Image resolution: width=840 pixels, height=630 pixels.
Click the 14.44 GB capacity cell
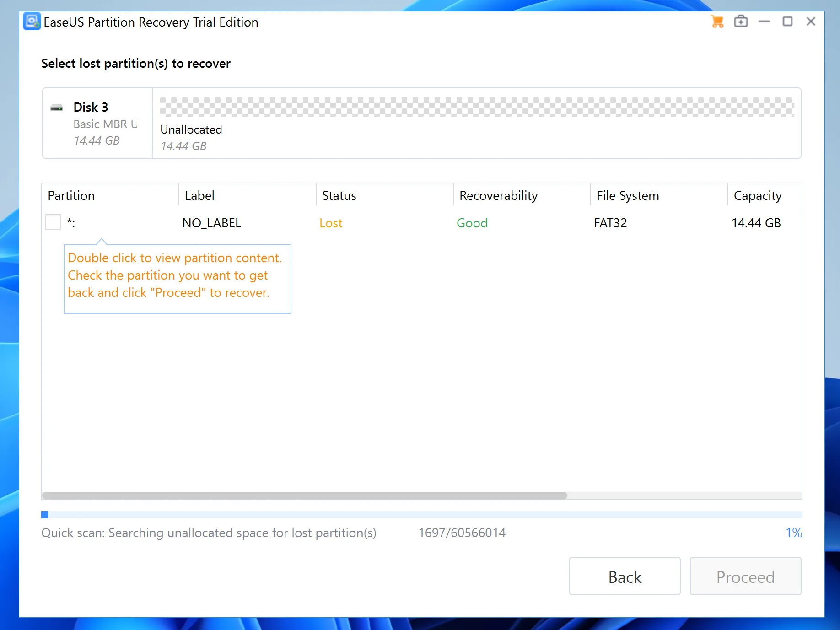(756, 223)
